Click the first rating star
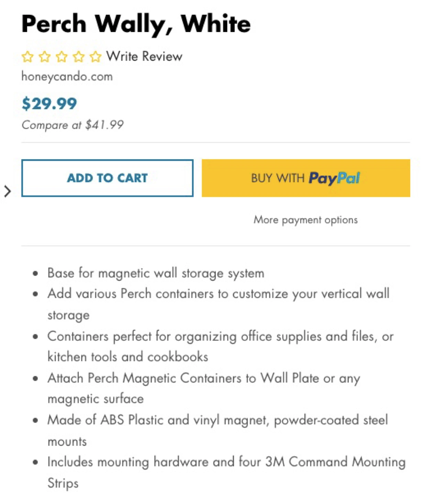 click(27, 57)
